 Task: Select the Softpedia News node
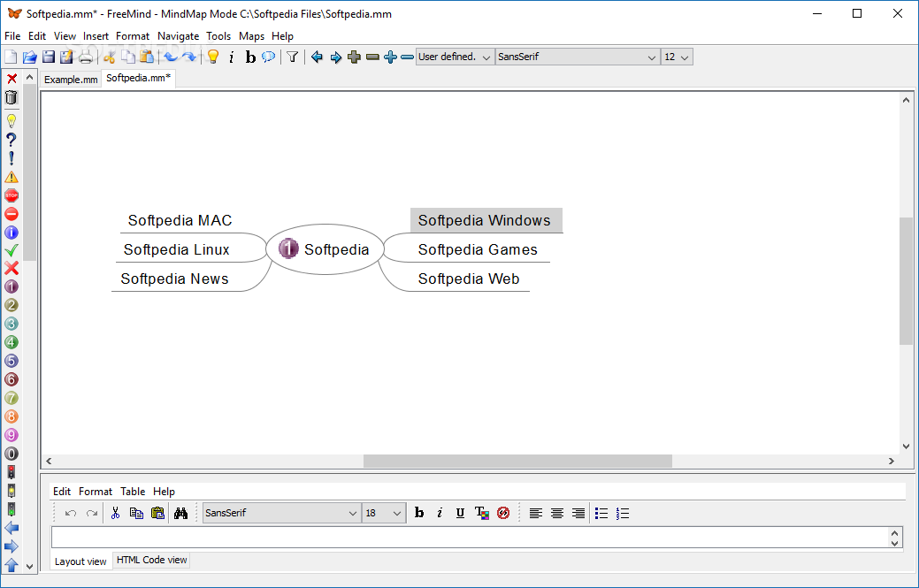(x=174, y=279)
